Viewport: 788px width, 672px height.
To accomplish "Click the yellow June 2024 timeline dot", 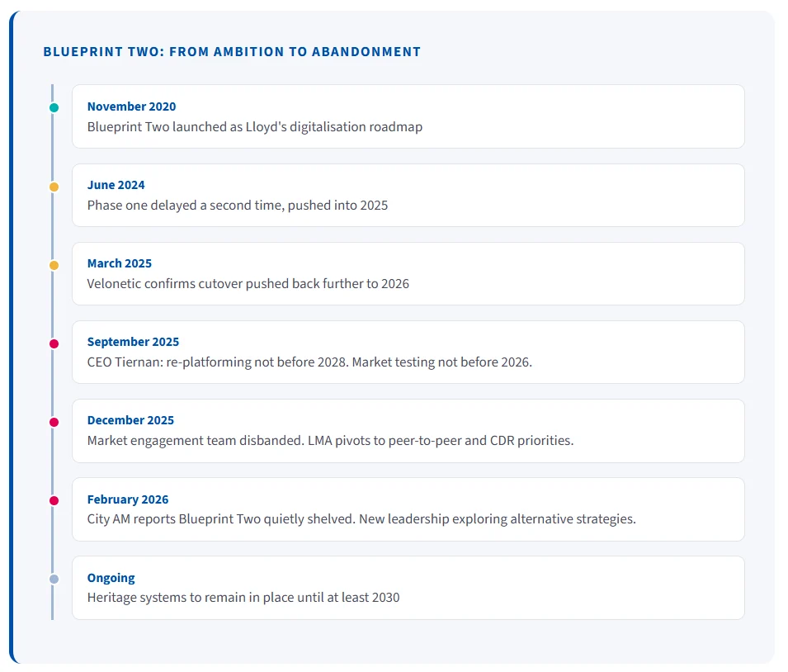I will coord(54,187).
